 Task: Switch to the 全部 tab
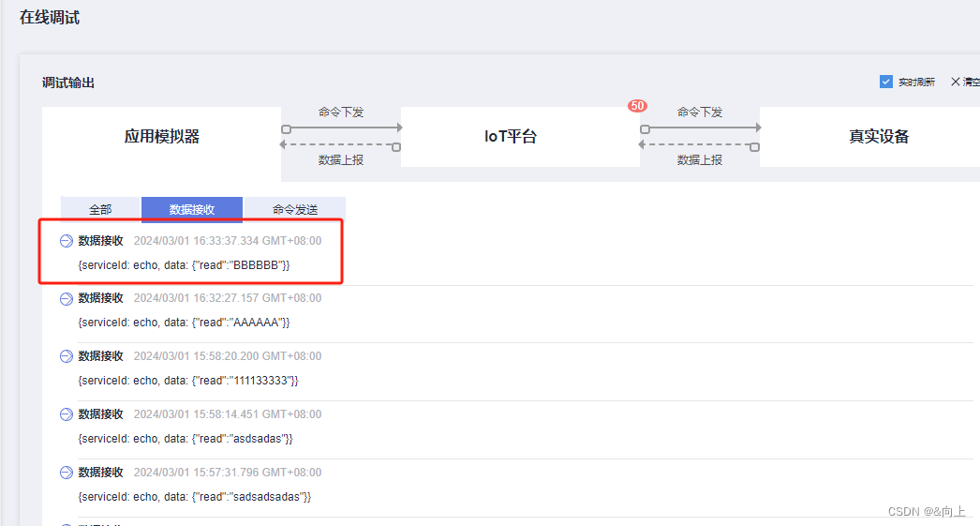pos(100,209)
